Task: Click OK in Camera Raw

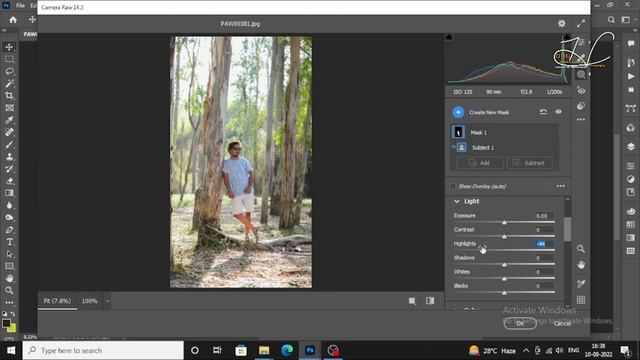Action: [x=520, y=323]
